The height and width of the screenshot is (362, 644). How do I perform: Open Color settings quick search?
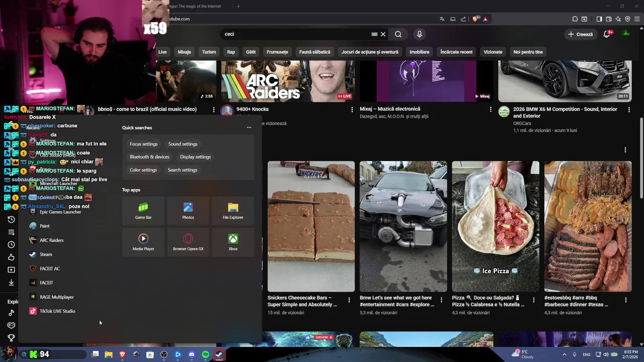click(x=143, y=170)
